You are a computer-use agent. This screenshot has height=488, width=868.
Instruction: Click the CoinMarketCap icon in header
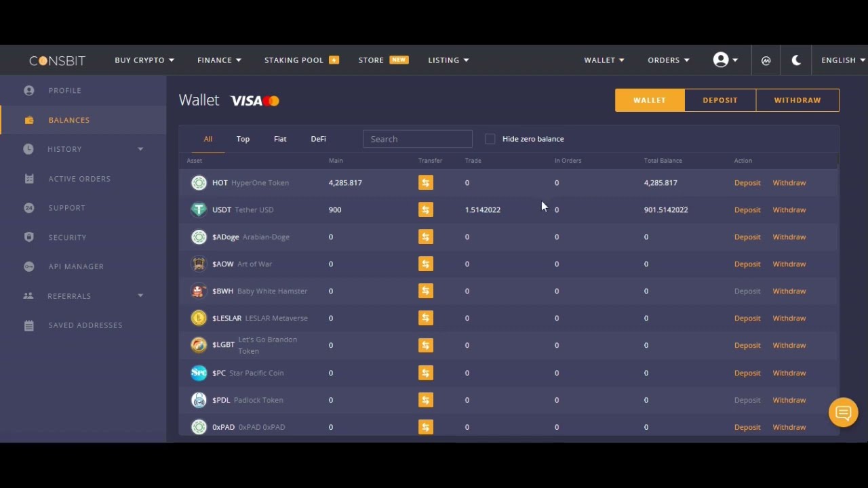pos(766,60)
